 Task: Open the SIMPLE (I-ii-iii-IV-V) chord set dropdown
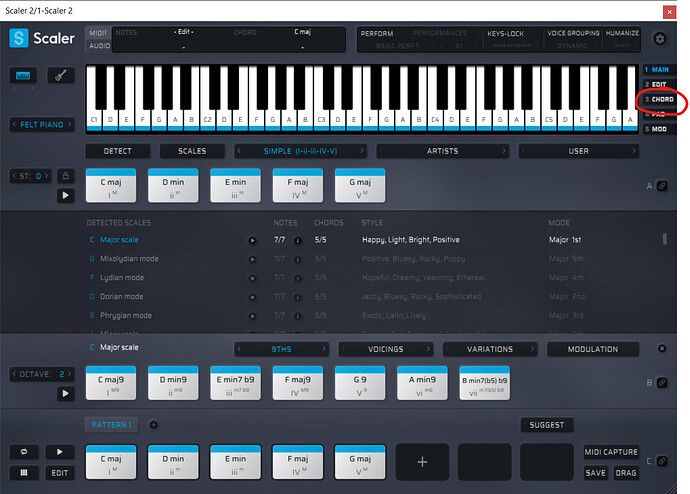tap(301, 151)
